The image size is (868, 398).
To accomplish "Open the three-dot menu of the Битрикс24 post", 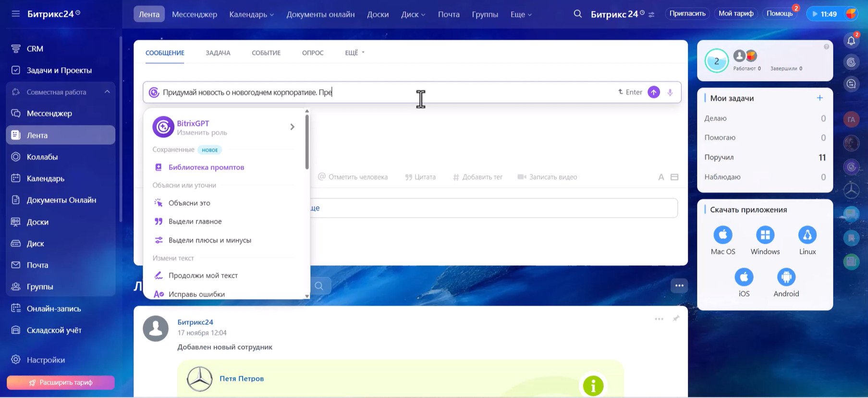I will pos(659,319).
